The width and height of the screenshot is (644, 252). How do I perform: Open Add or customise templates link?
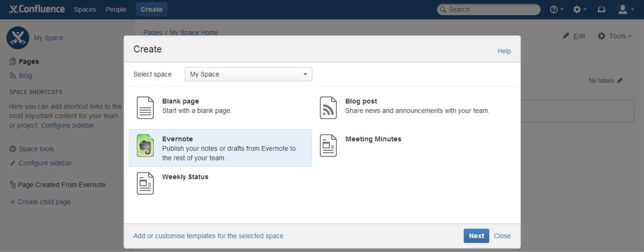pyautogui.click(x=208, y=236)
